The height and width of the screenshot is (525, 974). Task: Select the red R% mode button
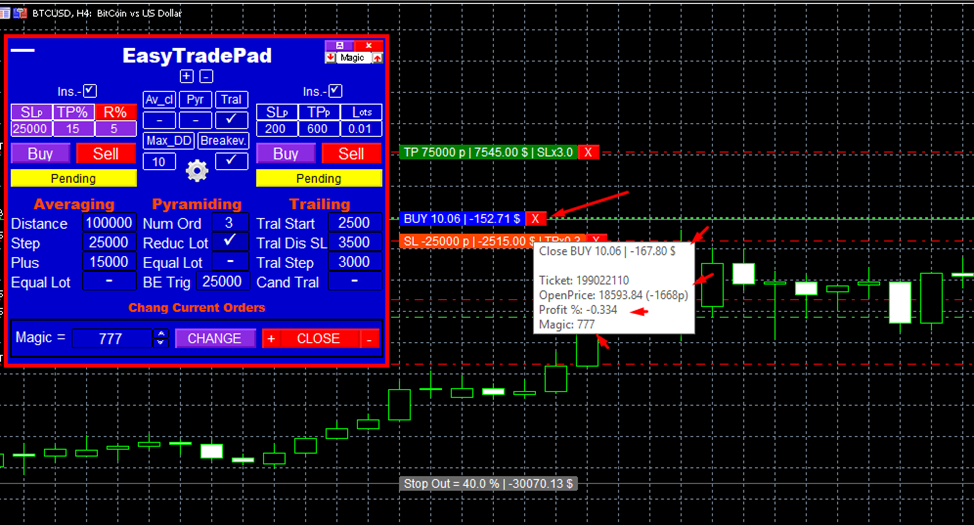[115, 112]
